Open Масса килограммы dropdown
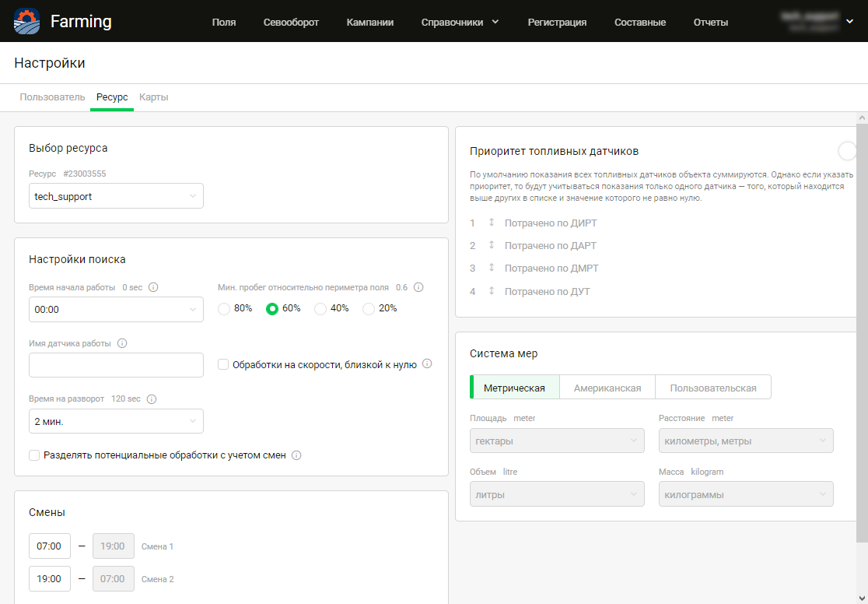Image resolution: width=868 pixels, height=604 pixels. click(746, 494)
